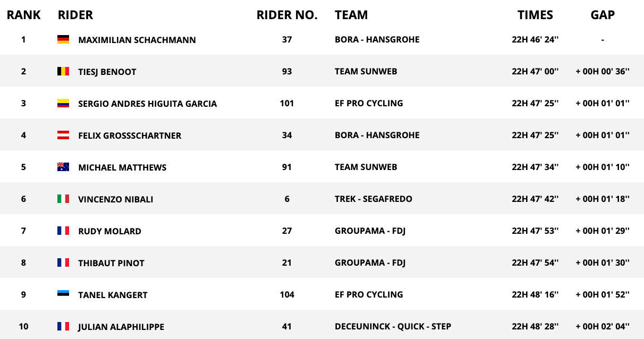Viewport: 644px width, 339px height.
Task: Click the GAP column header
Action: [x=603, y=15]
